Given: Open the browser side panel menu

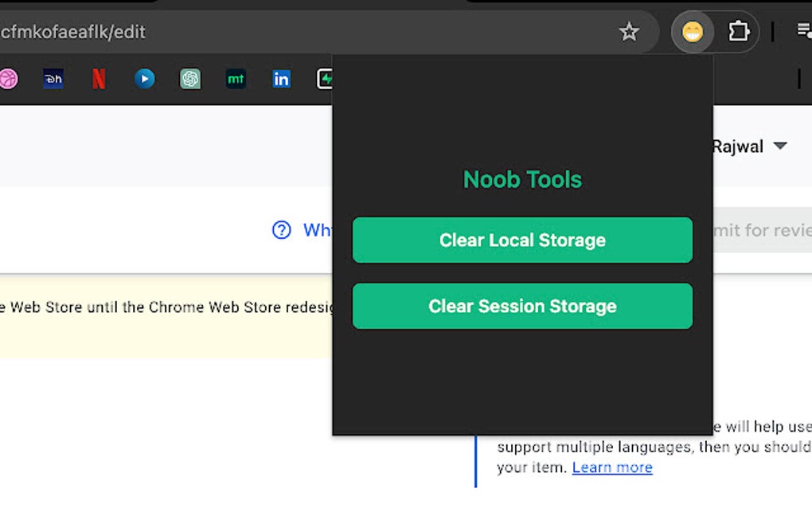Looking at the screenshot, I should pos(804,30).
